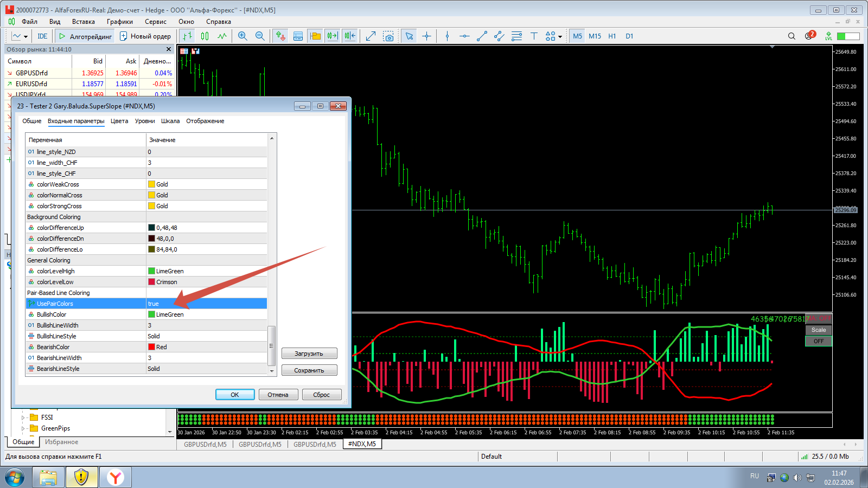Open the chart type dropdown arrow

click(x=25, y=37)
